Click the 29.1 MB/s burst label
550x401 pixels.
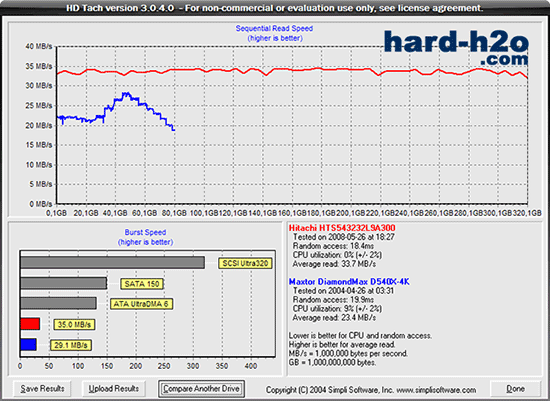[x=71, y=345]
